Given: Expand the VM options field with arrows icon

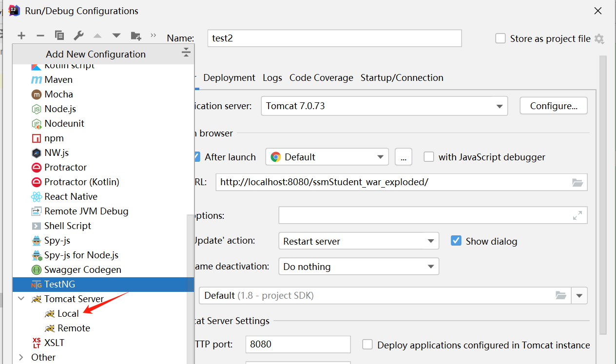Looking at the screenshot, I should point(577,215).
